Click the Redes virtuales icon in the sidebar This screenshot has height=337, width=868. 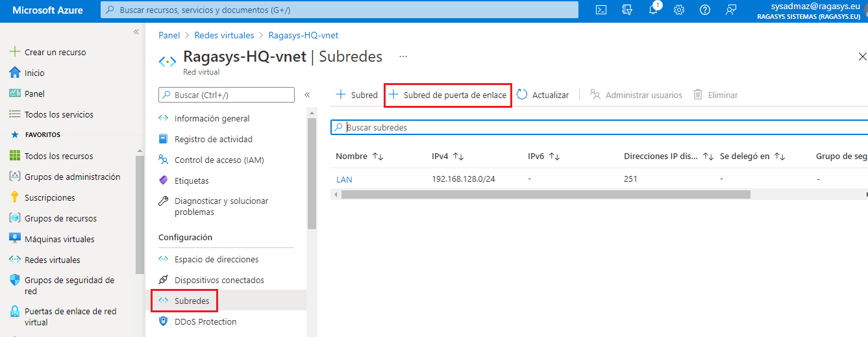click(15, 260)
